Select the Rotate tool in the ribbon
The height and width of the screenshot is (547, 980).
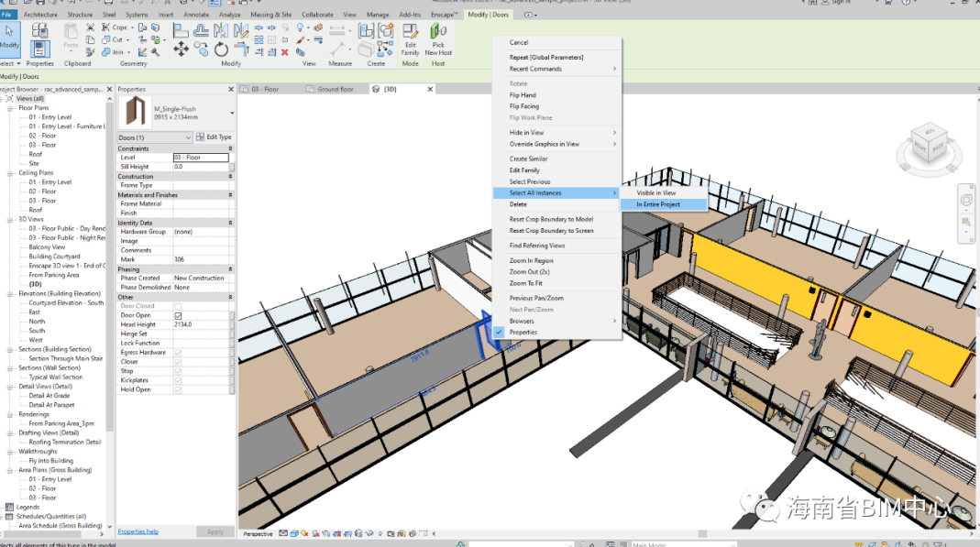tap(222, 49)
